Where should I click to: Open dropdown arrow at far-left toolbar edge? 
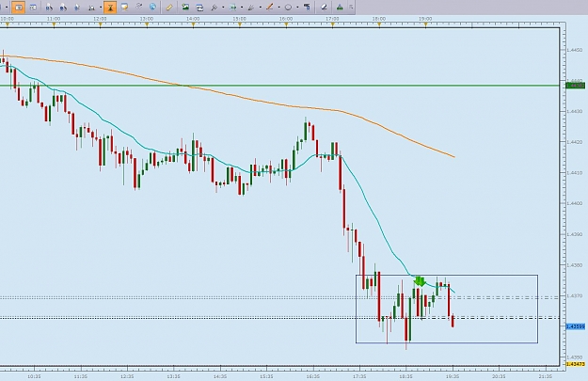point(7,8)
